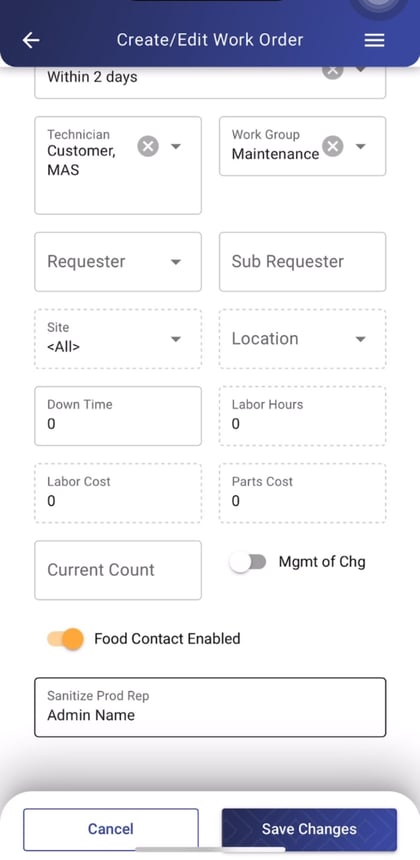Click the Parts Cost field
The image size is (420, 860).
pos(303,493)
